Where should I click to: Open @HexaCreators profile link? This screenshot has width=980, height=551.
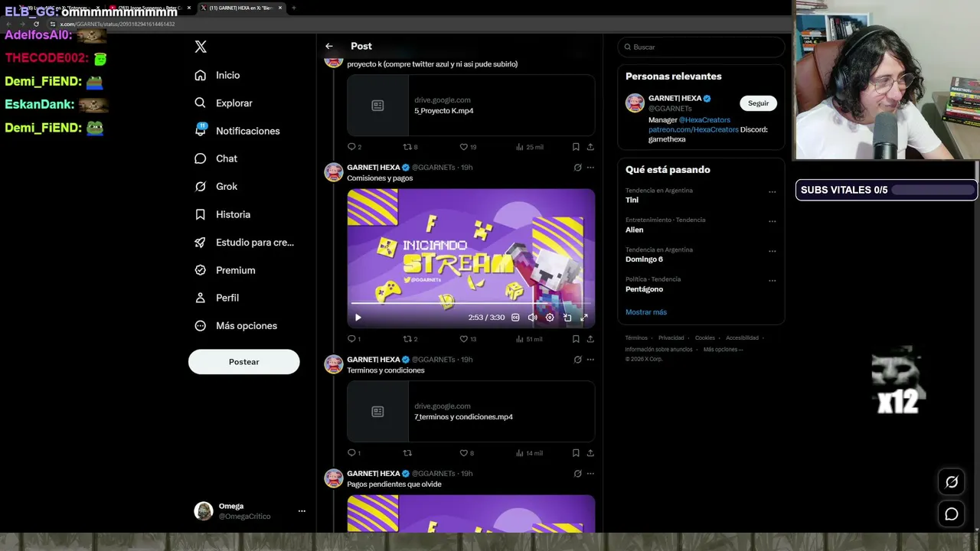point(704,120)
